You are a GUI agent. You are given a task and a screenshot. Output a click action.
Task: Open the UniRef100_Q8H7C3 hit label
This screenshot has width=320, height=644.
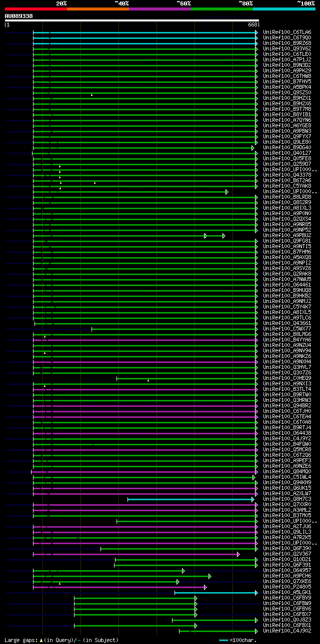tap(287, 499)
